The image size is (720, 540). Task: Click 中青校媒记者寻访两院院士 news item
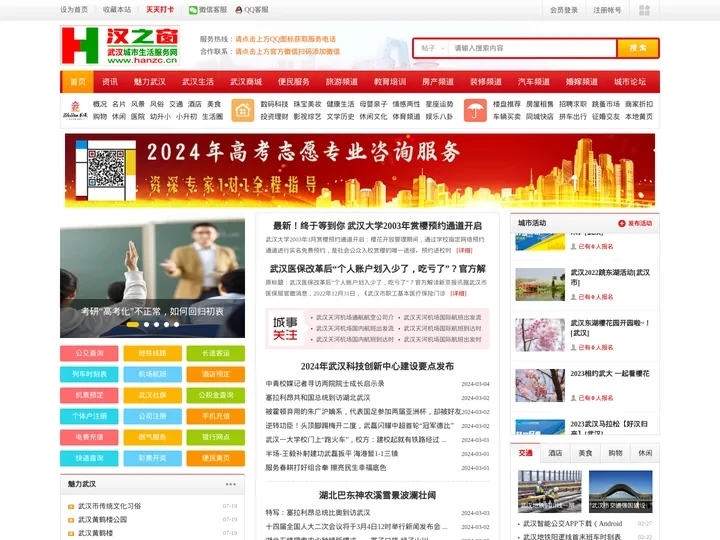click(325, 383)
